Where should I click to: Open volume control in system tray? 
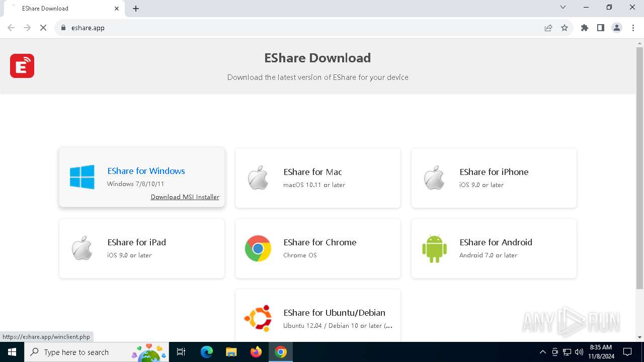pos(579,352)
